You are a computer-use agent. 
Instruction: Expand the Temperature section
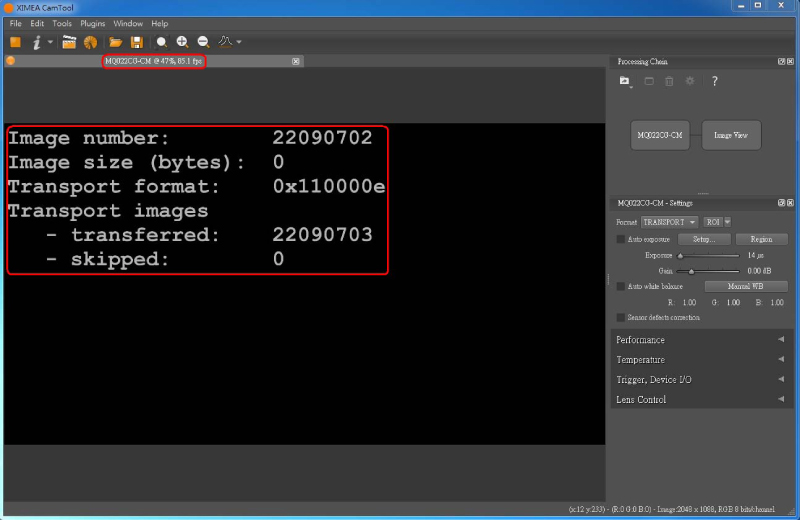coord(702,359)
